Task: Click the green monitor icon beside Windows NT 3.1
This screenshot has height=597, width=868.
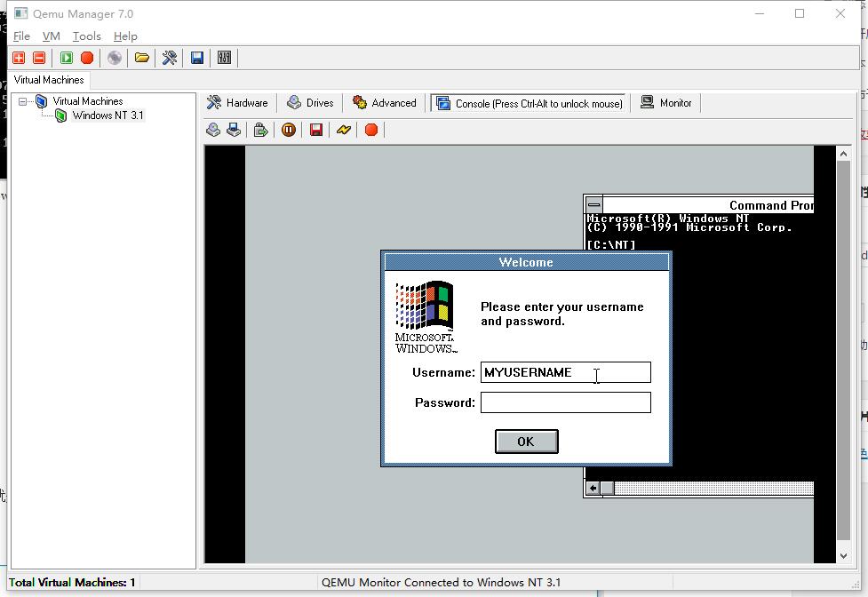Action: tap(61, 115)
